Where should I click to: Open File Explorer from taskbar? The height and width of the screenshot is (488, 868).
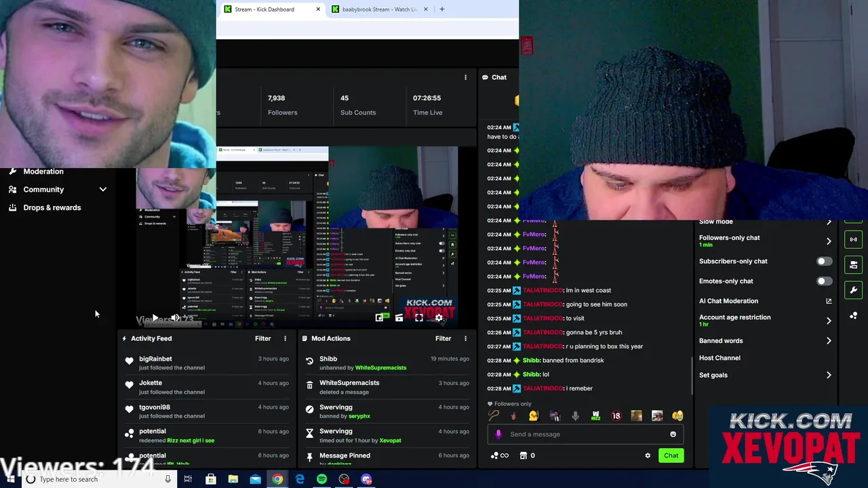click(233, 479)
